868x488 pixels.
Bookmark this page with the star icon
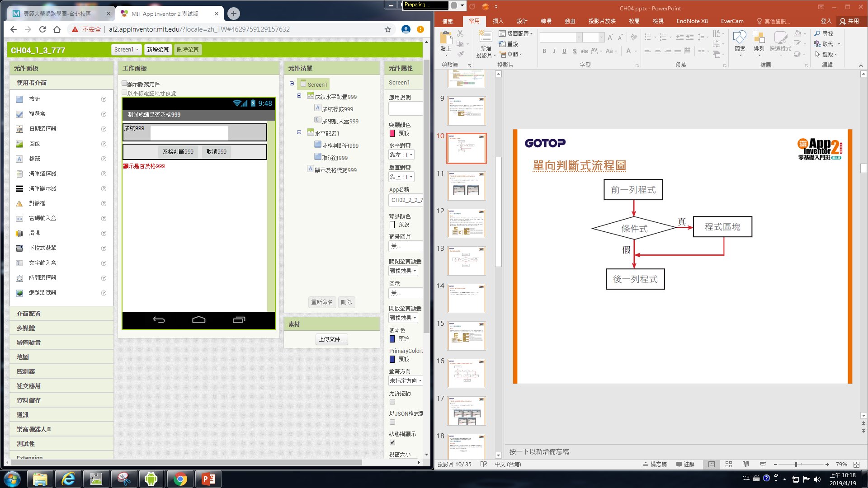click(388, 29)
